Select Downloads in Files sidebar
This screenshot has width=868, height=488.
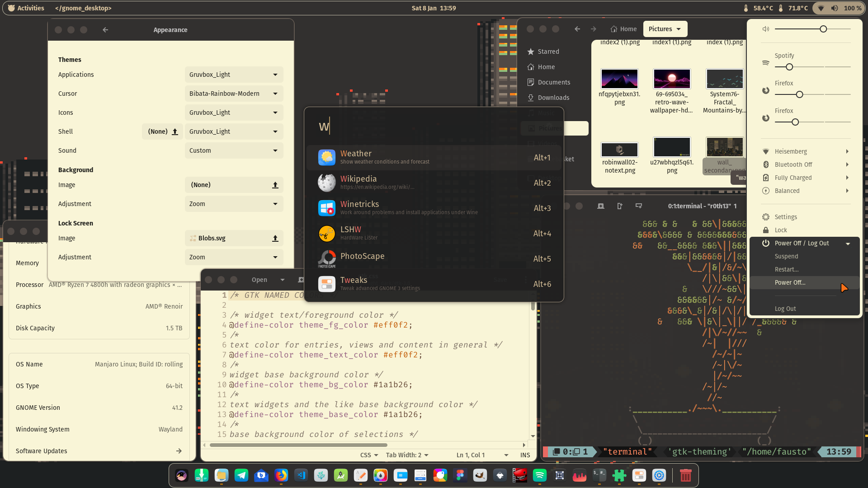click(x=554, y=98)
